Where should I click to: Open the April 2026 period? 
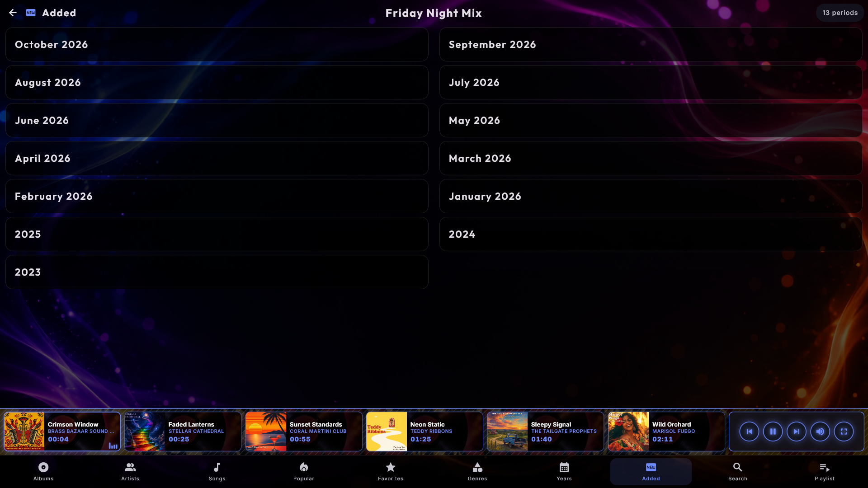click(x=217, y=158)
